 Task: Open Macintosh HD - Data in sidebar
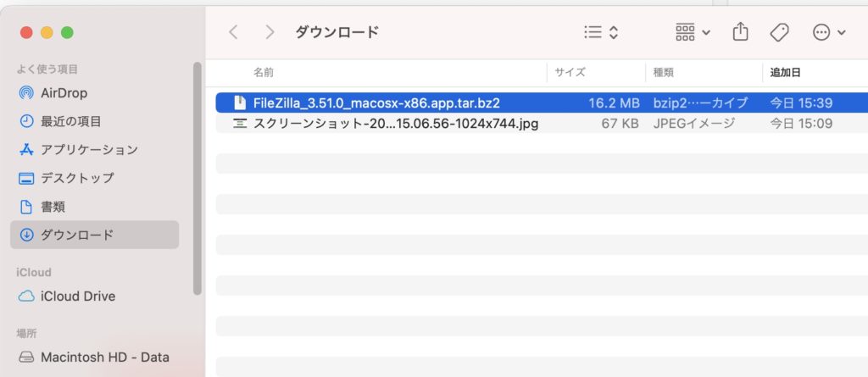95,357
